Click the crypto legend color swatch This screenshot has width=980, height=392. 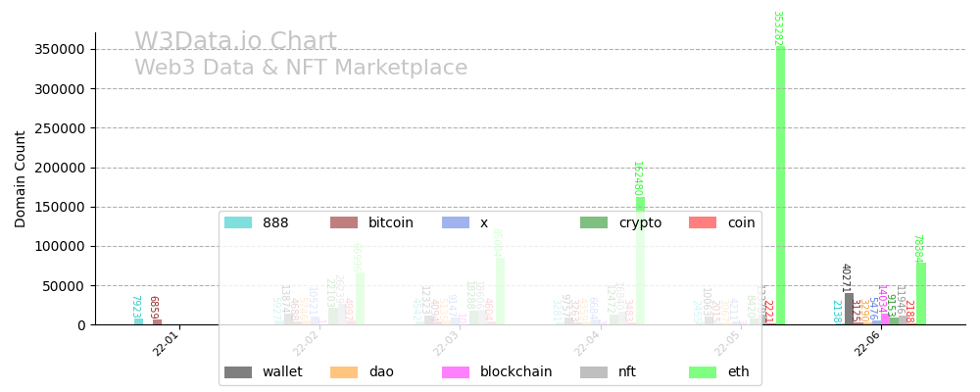tap(594, 223)
